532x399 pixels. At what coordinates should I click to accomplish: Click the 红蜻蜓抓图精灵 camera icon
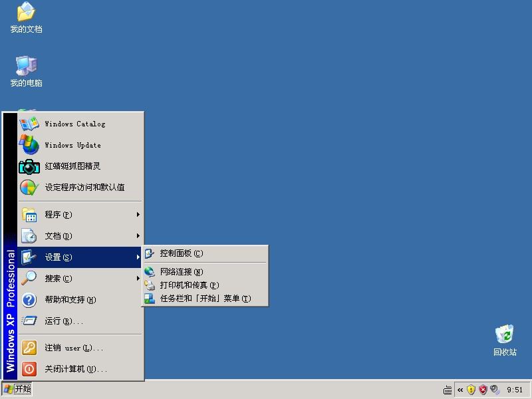tap(29, 166)
